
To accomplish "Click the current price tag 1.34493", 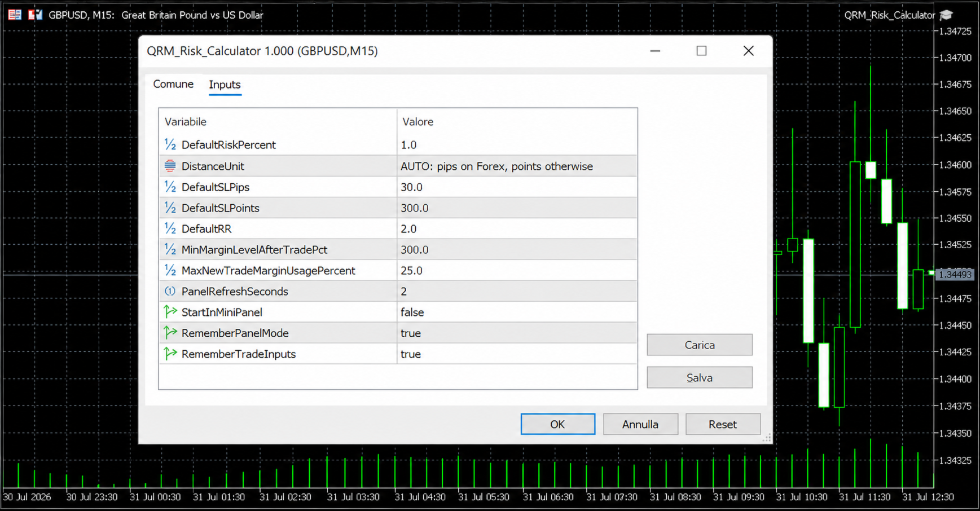I will (x=955, y=275).
